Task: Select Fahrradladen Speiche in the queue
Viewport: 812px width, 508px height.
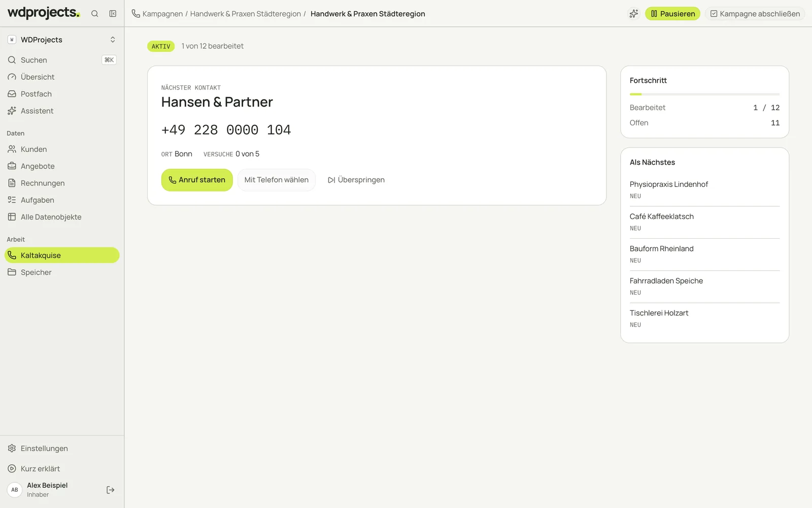Action: (704, 286)
